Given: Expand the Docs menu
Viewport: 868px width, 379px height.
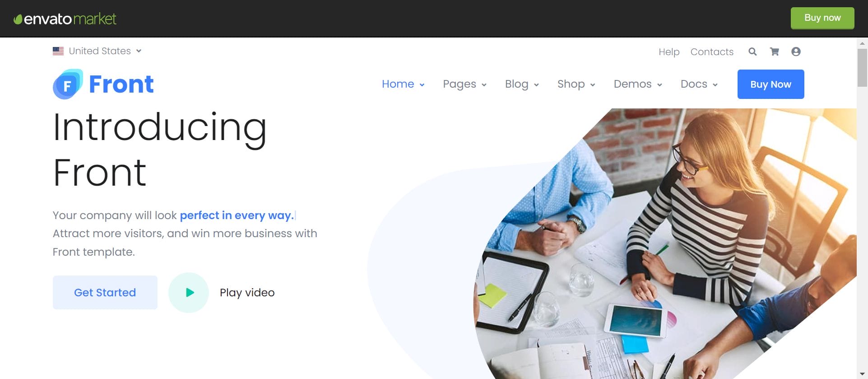Looking at the screenshot, I should [x=699, y=84].
